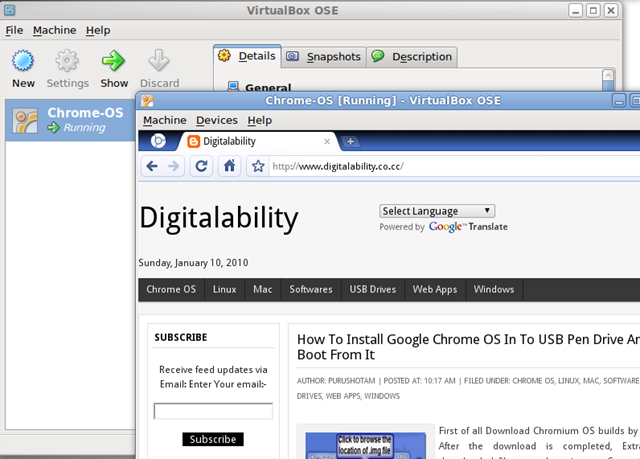
Task: Open the Linux navigation category
Action: [224, 290]
